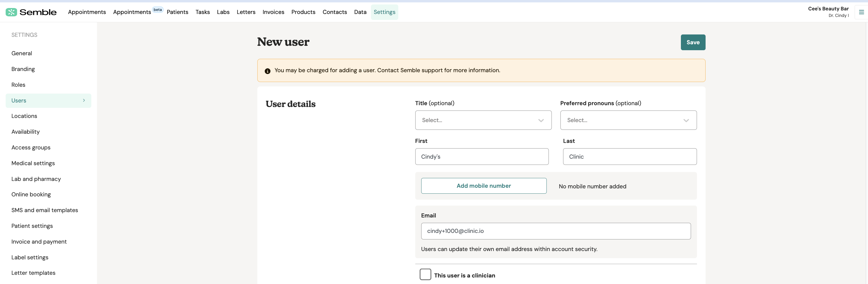Viewport: 868px width, 284px height.
Task: Click the Cee's Beauty Bar account name
Action: [x=828, y=9]
